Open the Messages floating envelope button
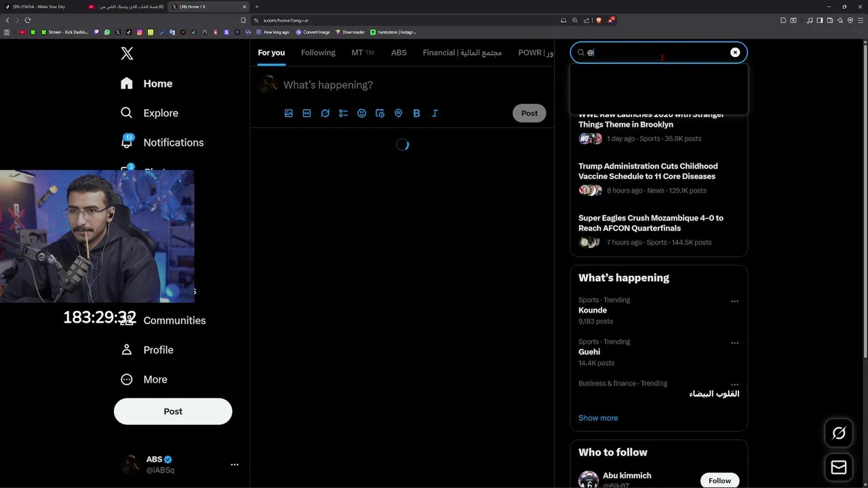The width and height of the screenshot is (868, 488). click(839, 468)
